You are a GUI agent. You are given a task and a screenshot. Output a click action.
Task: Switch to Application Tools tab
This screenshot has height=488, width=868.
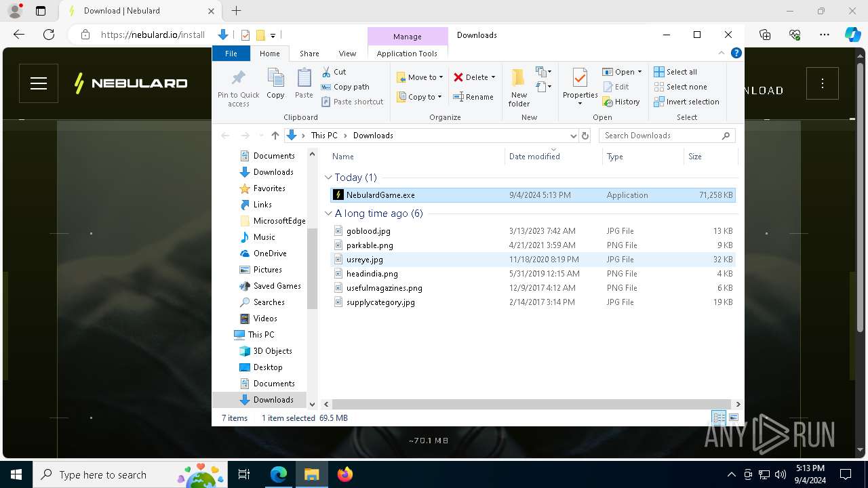tap(407, 54)
